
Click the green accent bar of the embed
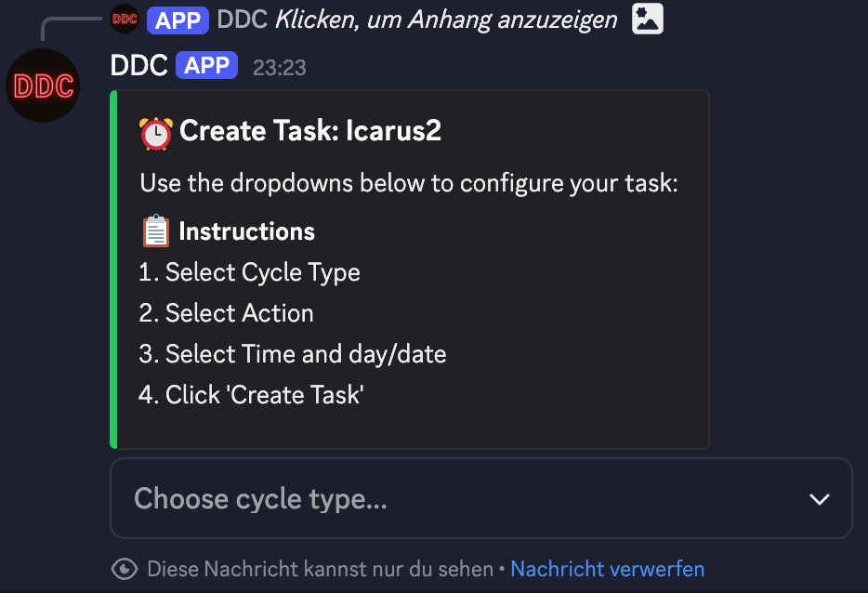click(112, 269)
